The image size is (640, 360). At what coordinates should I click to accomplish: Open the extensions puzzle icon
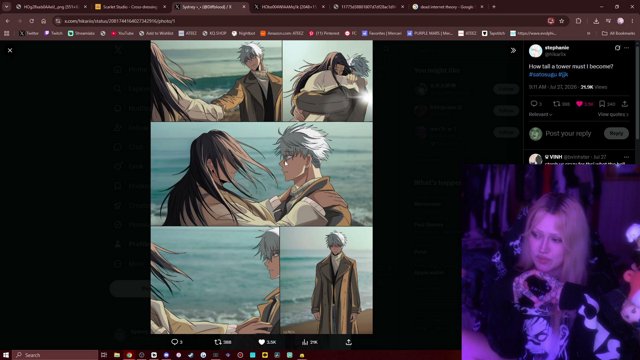pyautogui.click(x=578, y=21)
